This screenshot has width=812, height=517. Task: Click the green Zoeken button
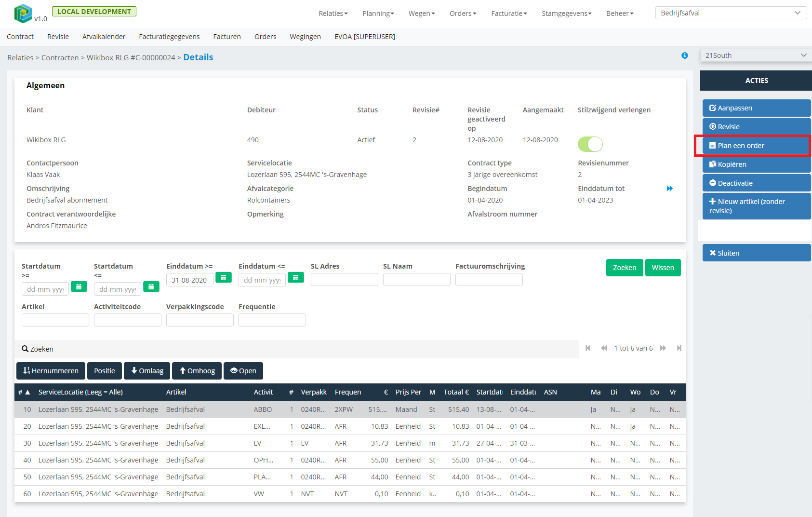pyautogui.click(x=625, y=268)
